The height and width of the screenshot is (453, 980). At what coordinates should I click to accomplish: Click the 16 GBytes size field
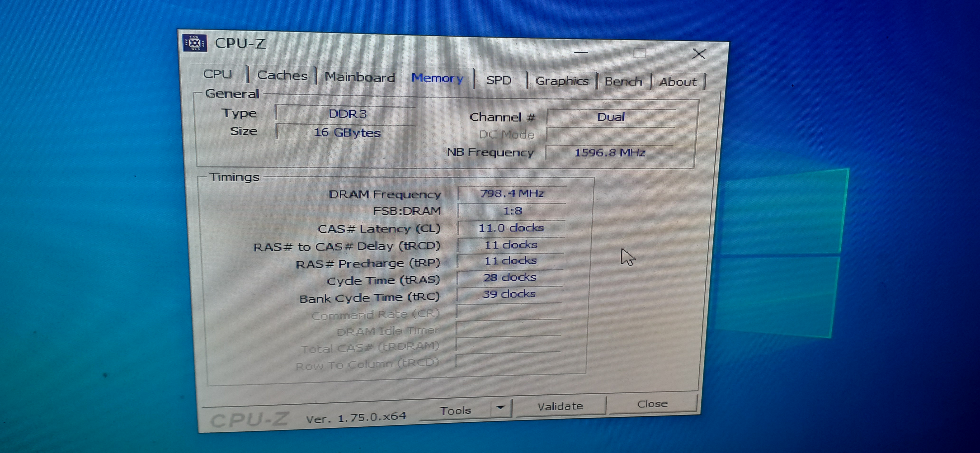[x=345, y=132]
